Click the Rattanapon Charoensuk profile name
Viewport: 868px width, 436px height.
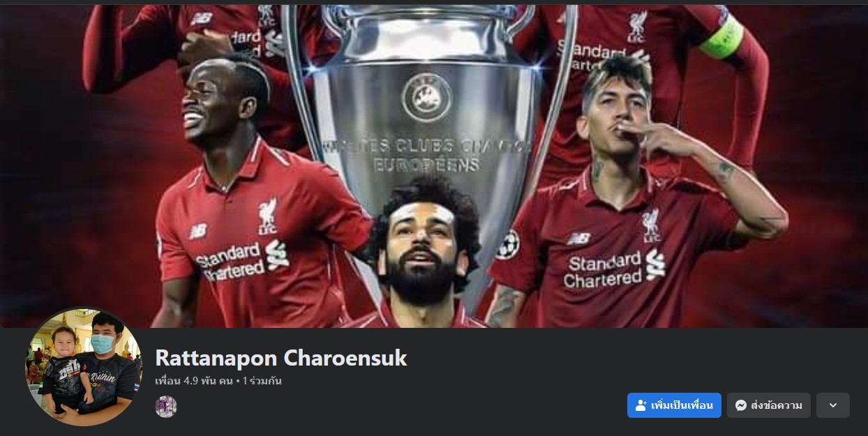(280, 358)
